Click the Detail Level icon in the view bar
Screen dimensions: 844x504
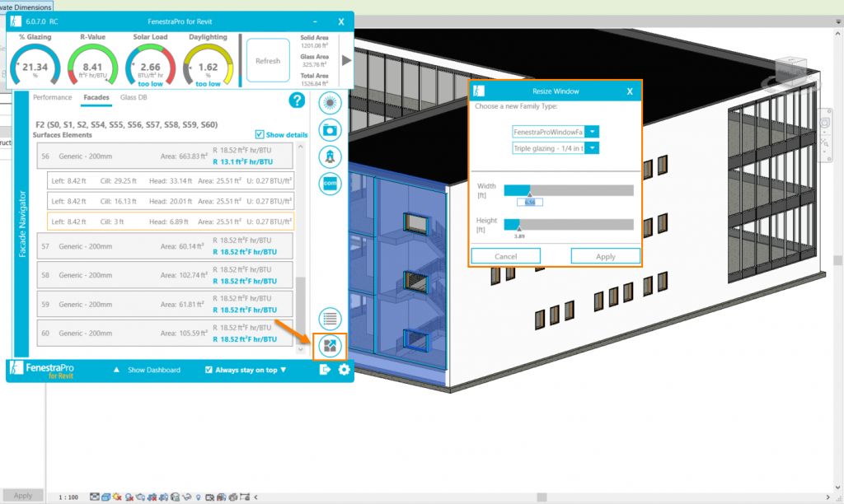pyautogui.click(x=95, y=497)
